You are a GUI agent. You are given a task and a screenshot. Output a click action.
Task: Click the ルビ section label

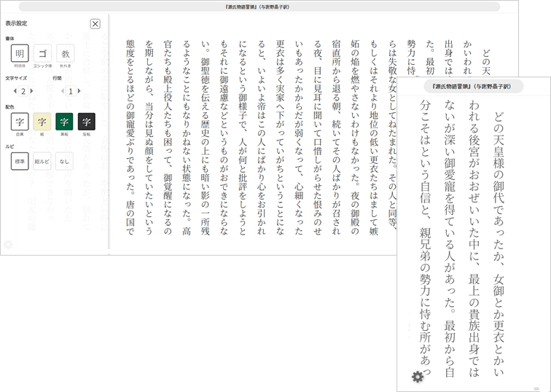point(9,146)
